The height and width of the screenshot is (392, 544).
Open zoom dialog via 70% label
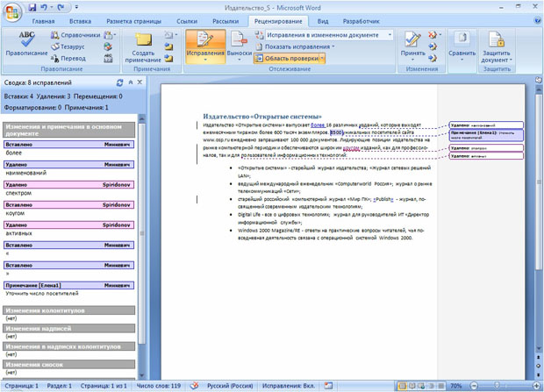pyautogui.click(x=456, y=386)
